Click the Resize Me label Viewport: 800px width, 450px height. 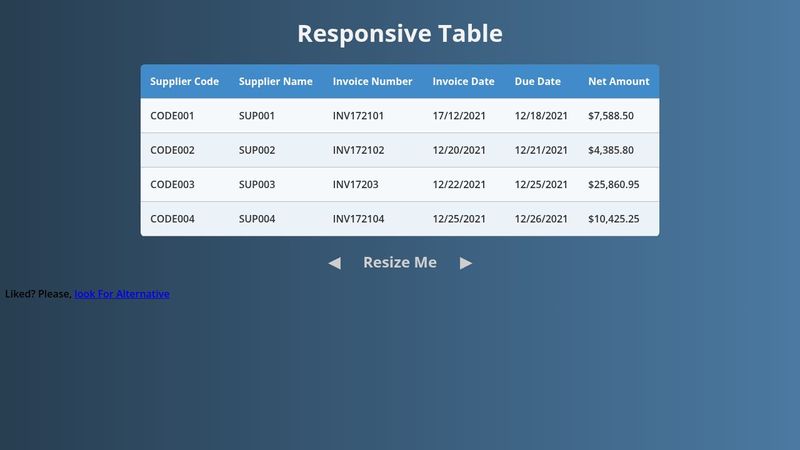400,262
